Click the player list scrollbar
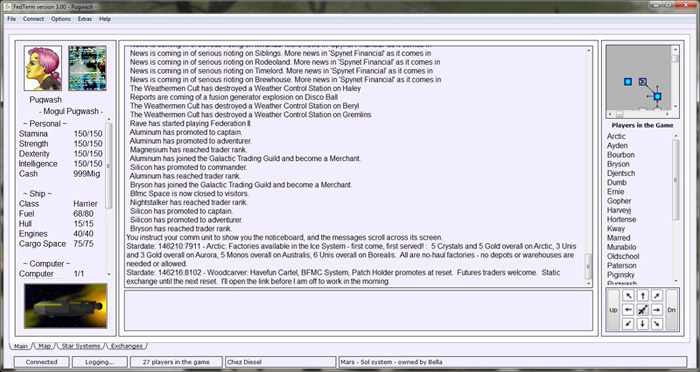 click(x=675, y=208)
